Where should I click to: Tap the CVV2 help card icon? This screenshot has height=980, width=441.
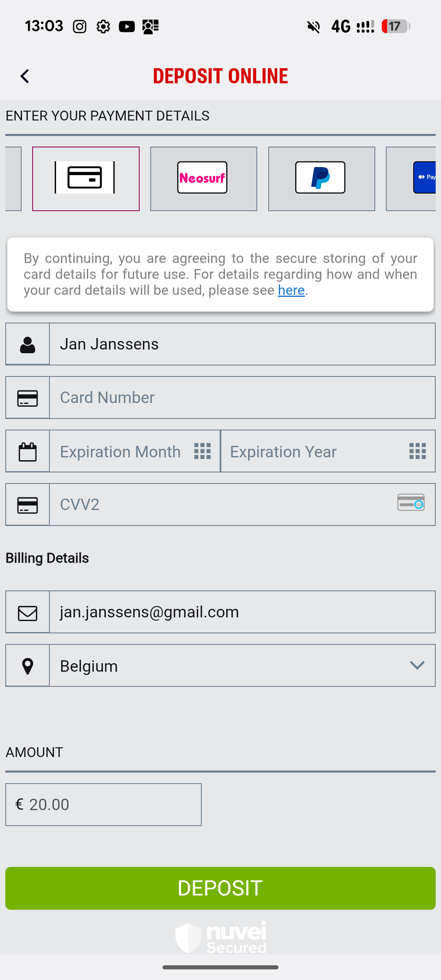tap(411, 502)
